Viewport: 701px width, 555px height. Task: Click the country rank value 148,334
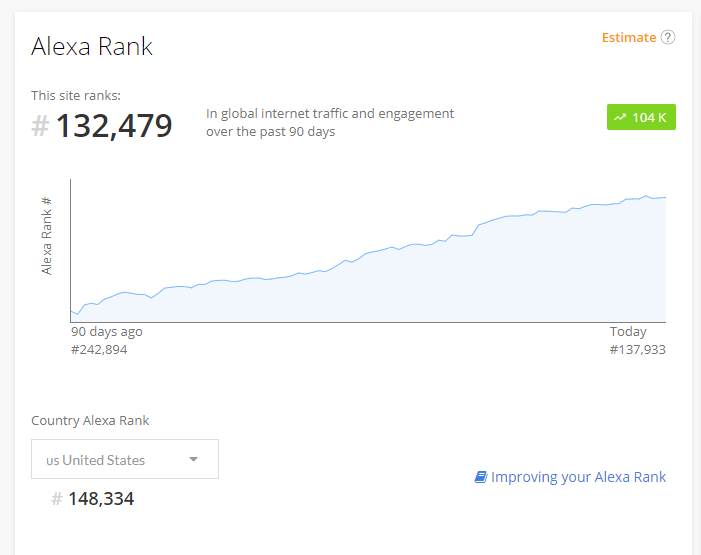click(101, 499)
